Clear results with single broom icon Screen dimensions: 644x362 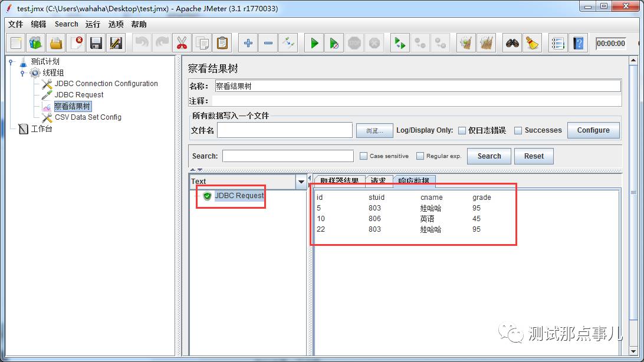(x=466, y=43)
